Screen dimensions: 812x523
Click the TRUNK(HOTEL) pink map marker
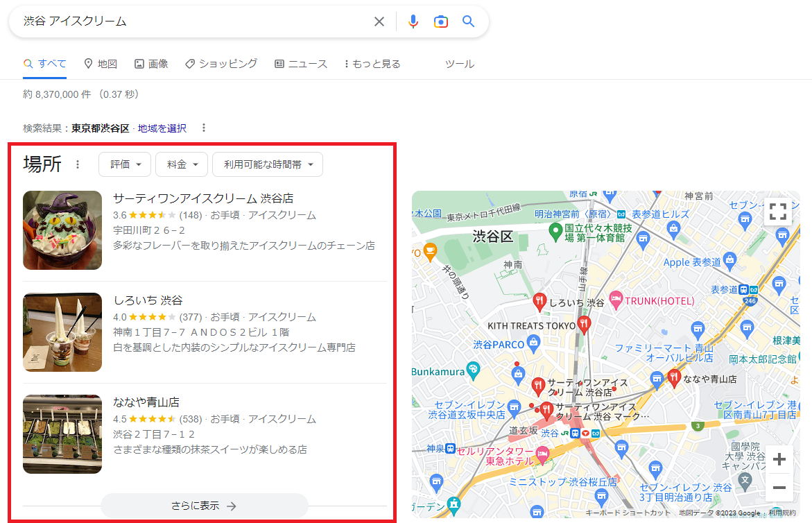tap(616, 300)
